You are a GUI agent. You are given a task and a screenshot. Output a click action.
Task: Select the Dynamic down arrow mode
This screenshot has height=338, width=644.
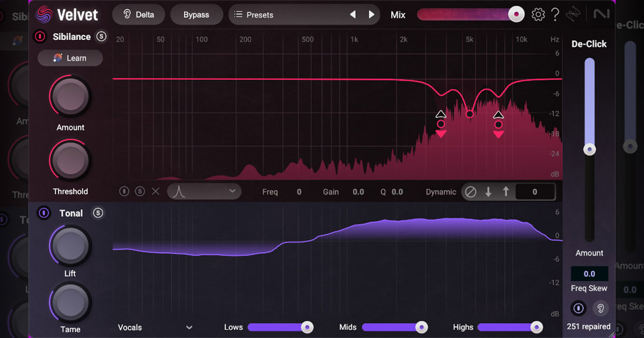point(488,192)
